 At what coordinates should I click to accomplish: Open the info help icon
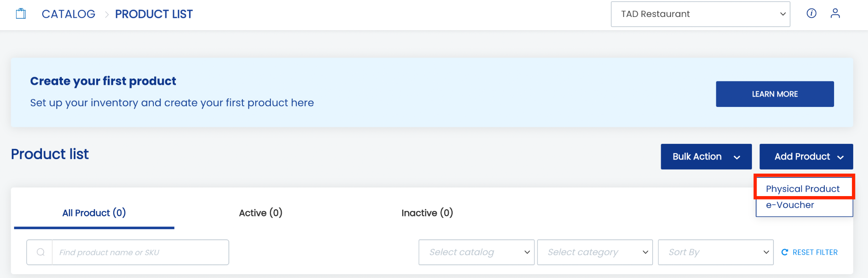tap(811, 14)
